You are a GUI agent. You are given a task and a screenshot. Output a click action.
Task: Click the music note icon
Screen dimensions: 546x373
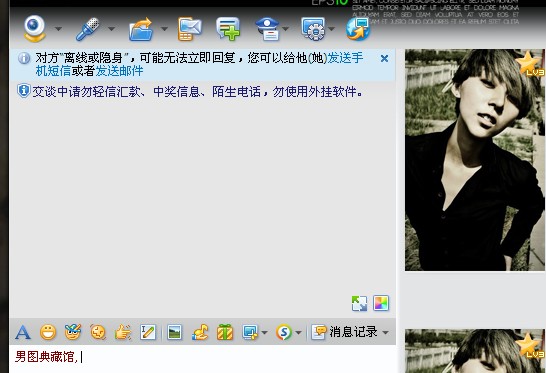pos(200,332)
